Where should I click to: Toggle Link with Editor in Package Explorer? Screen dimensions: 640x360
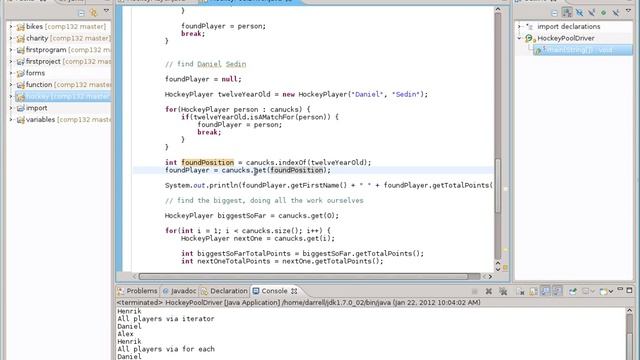(93, 13)
